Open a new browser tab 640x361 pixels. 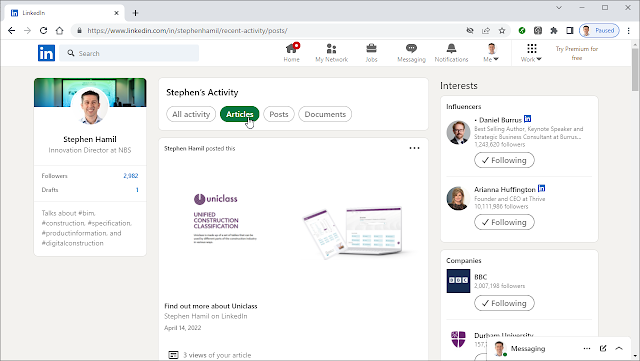pos(136,13)
